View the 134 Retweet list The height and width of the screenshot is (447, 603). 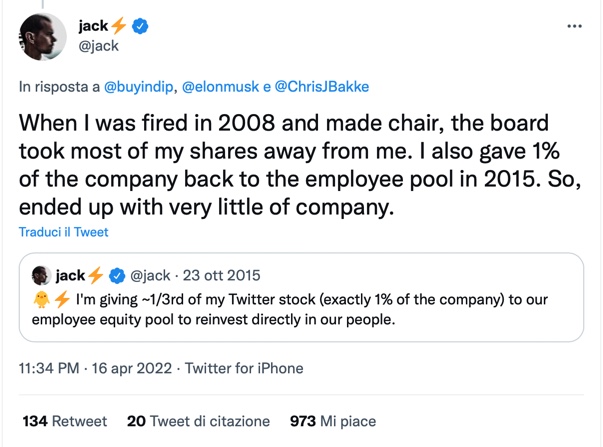pos(65,421)
